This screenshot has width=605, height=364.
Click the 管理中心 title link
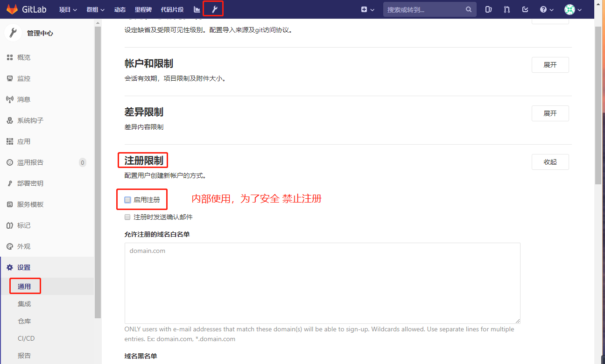coord(40,33)
